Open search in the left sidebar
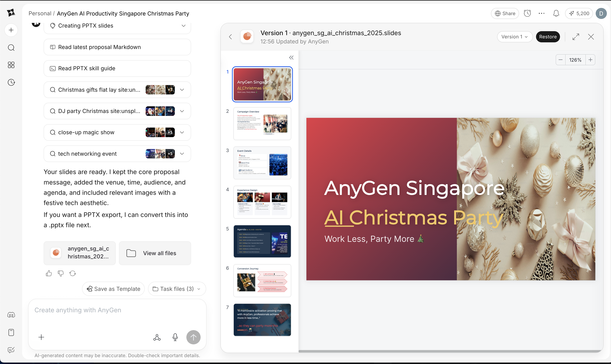 pyautogui.click(x=11, y=48)
